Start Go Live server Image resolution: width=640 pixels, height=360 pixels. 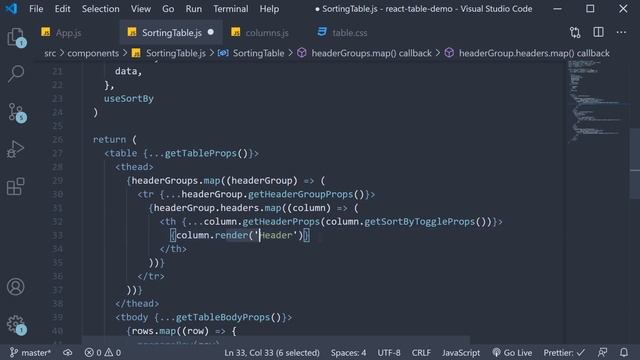(512, 352)
